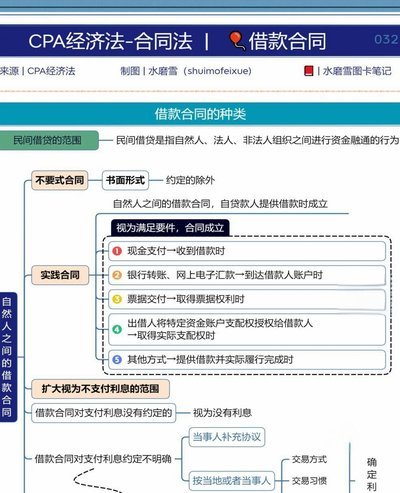Screen dimensions: 400x493
Task: Click the 票据交付→取得票据权利时 row
Action: (247, 299)
